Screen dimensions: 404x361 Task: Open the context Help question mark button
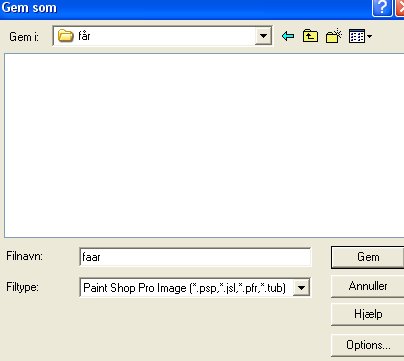coord(382,7)
